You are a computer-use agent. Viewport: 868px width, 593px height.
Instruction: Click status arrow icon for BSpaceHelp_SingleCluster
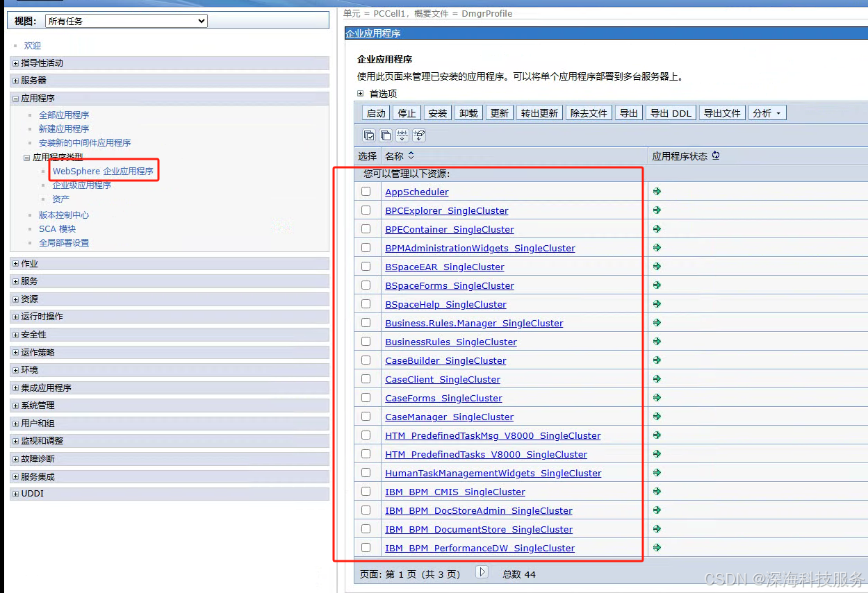[x=657, y=303]
